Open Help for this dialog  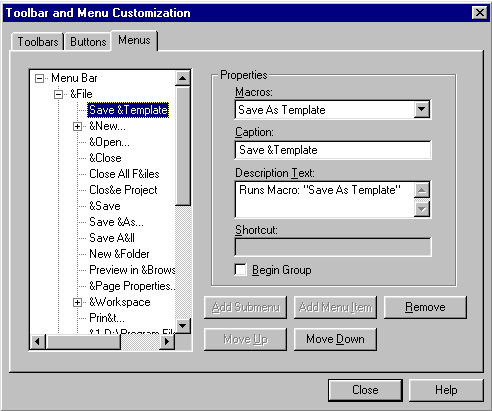point(446,390)
